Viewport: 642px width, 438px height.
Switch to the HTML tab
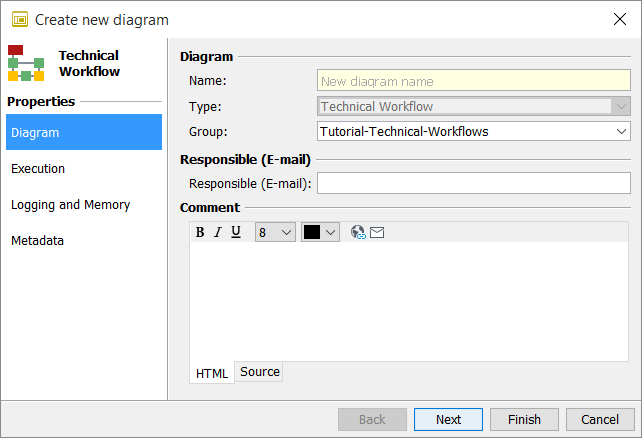tap(212, 373)
